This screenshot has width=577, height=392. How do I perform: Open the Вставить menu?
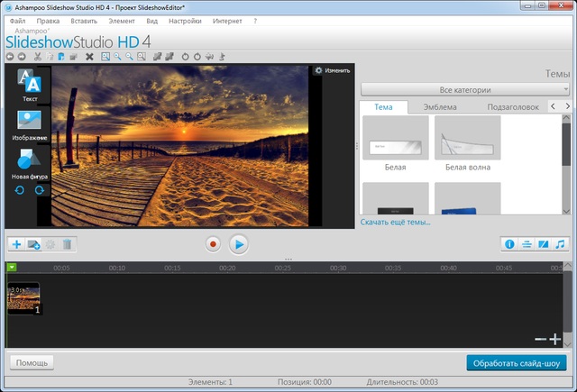82,20
